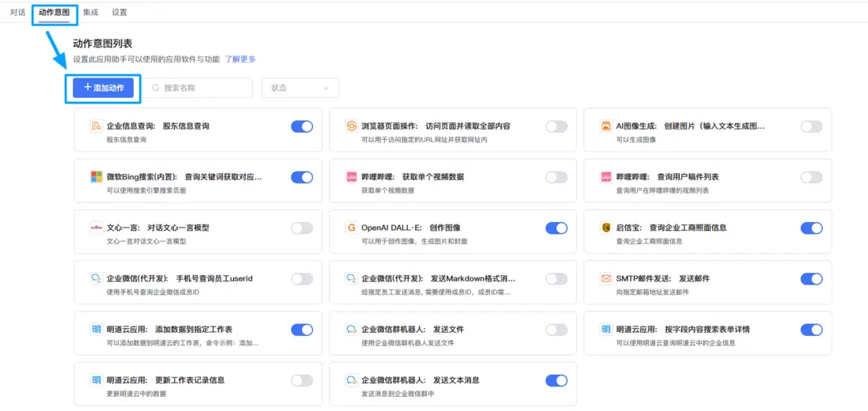Click description 可以使用搜索引擎搜索页面
Image resolution: width=868 pixels, height=411 pixels.
point(146,190)
